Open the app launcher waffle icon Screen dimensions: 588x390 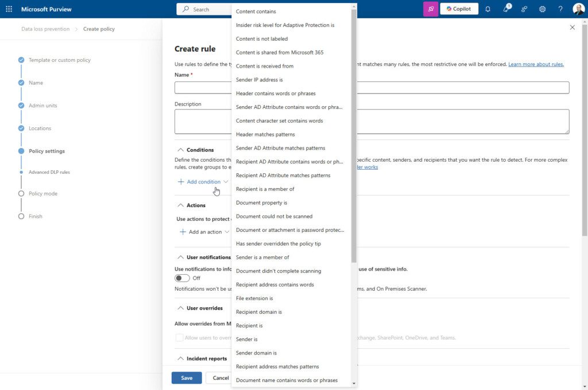coord(9,9)
